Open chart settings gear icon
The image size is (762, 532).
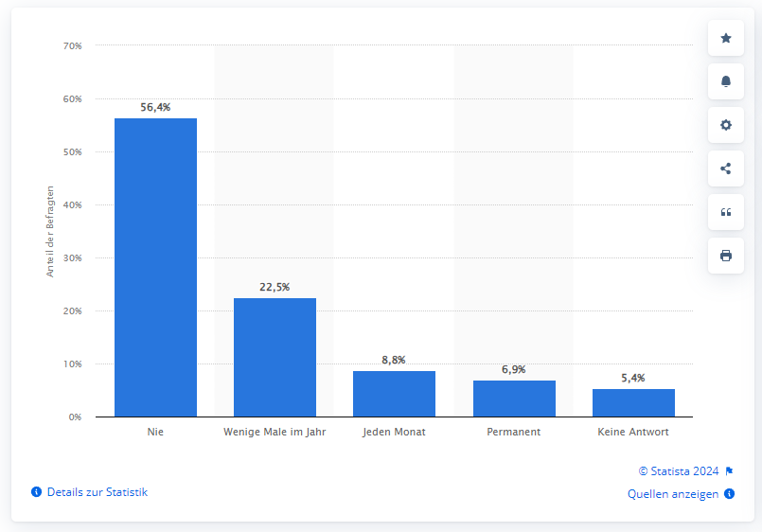click(725, 125)
